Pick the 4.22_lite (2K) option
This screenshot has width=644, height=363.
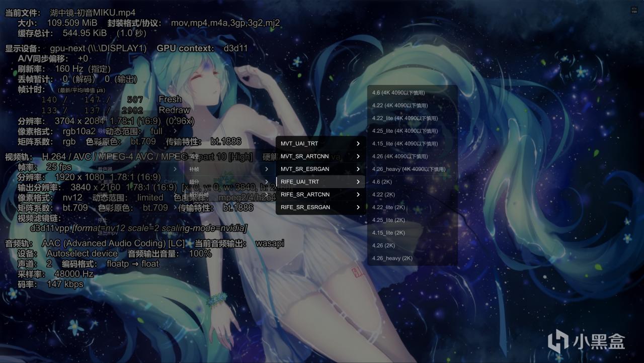(413, 207)
